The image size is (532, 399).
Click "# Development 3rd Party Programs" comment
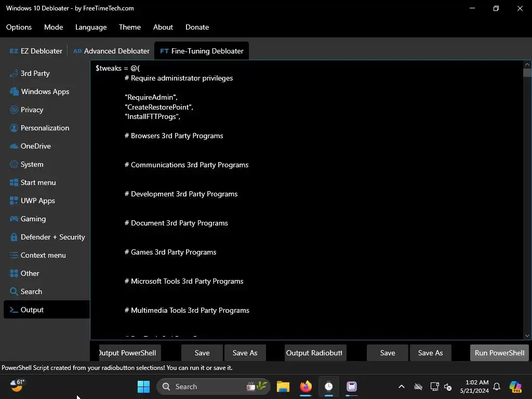click(181, 194)
